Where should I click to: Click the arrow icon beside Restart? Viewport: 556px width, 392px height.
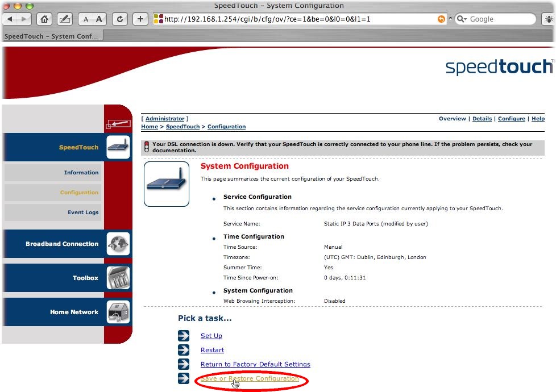[x=184, y=350]
